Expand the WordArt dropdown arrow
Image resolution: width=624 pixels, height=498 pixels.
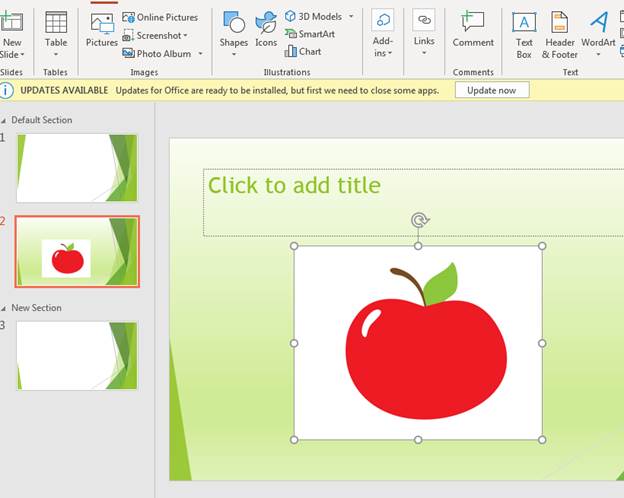[598, 54]
